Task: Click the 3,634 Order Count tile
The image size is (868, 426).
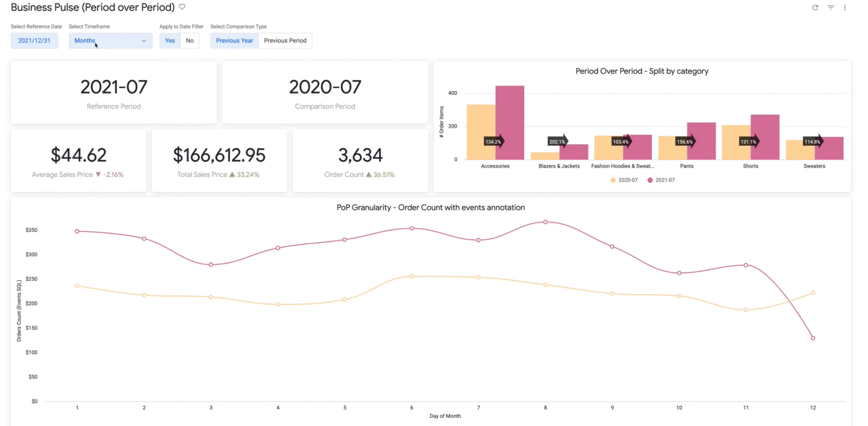Action: [x=360, y=161]
